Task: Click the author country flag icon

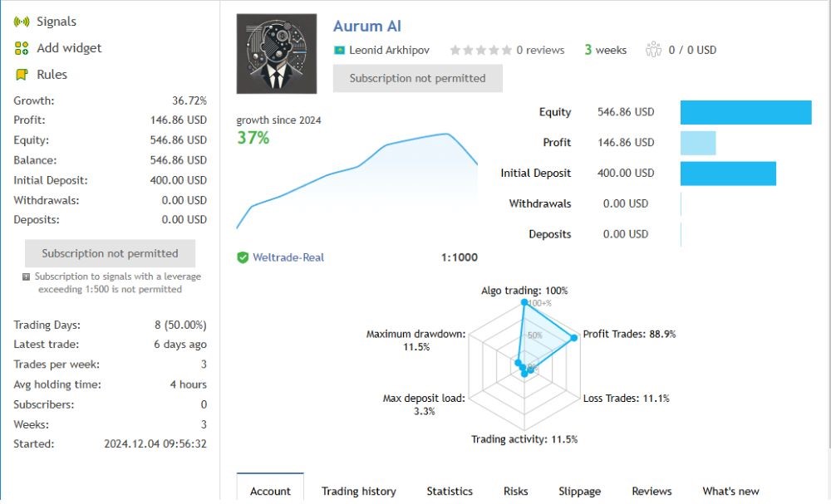Action: 339,50
